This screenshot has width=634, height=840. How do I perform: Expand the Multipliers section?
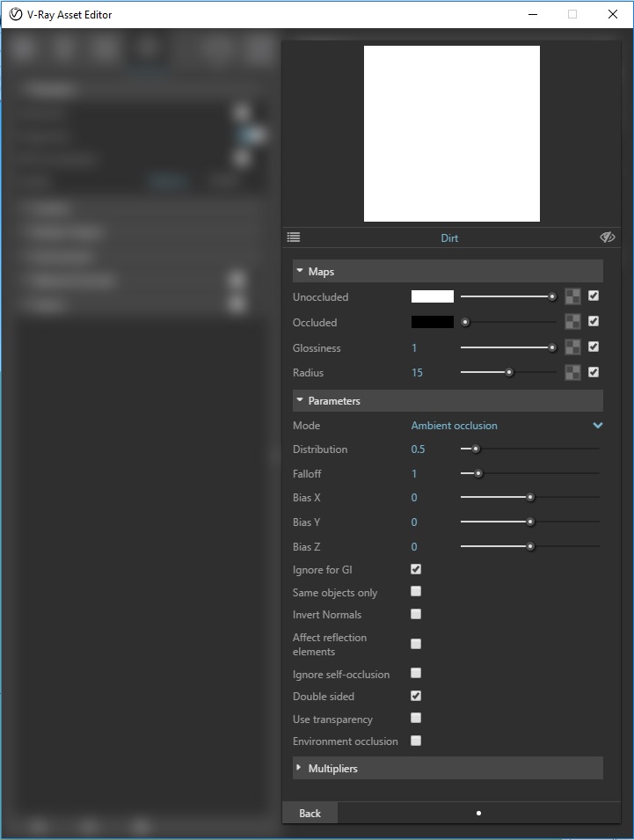tap(448, 768)
